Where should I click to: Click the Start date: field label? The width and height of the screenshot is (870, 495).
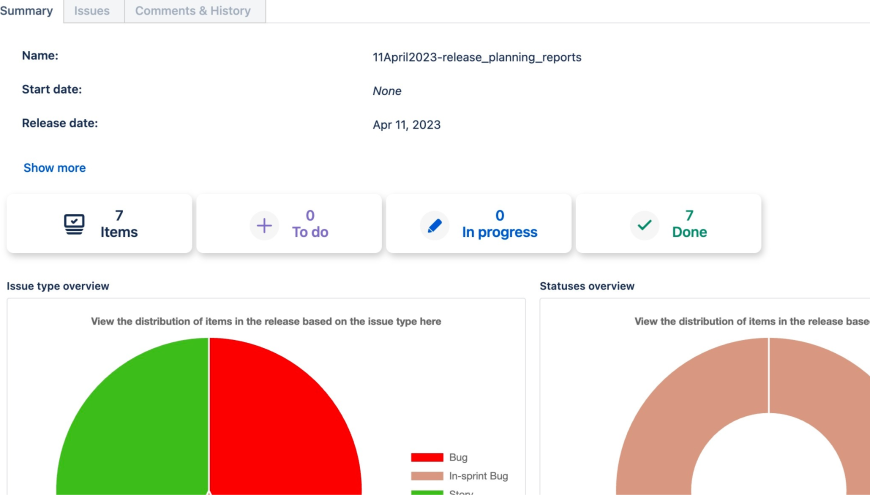pyautogui.click(x=52, y=89)
